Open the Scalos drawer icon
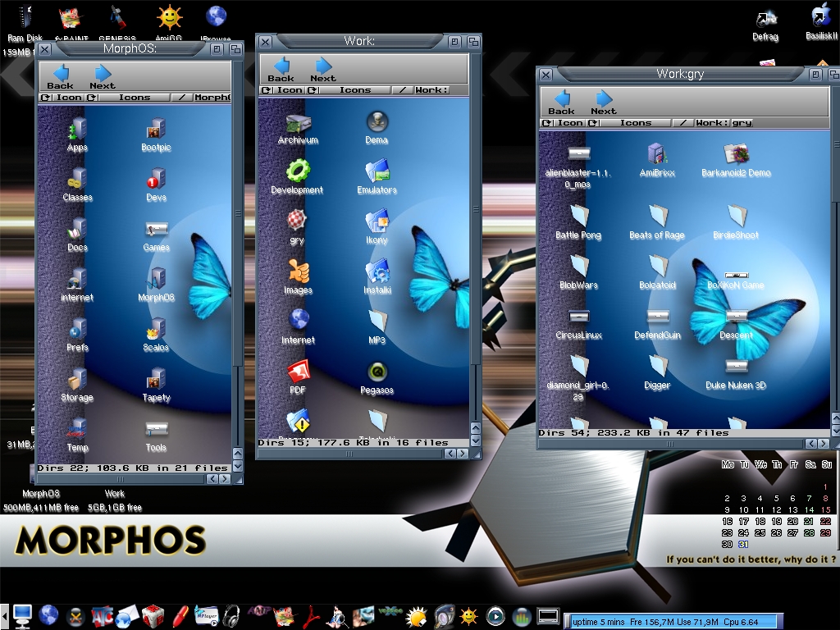The width and height of the screenshot is (840, 630). [156, 335]
